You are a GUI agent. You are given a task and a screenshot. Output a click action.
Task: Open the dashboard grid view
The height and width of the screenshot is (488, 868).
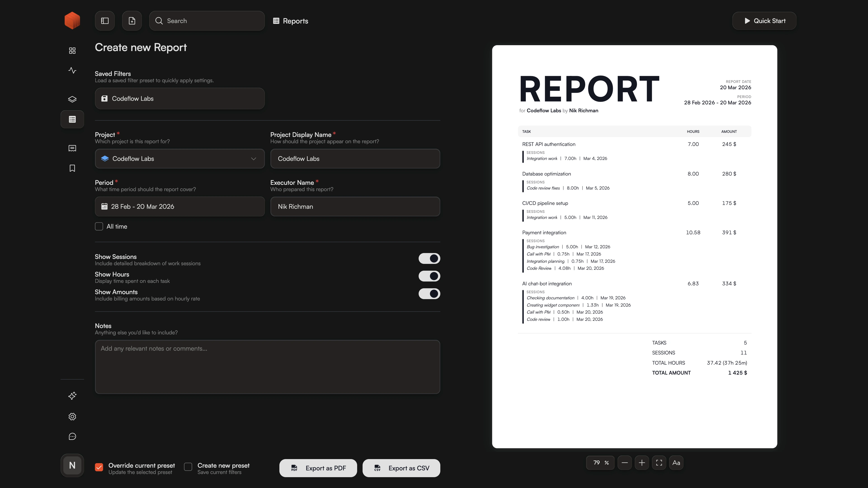(72, 50)
